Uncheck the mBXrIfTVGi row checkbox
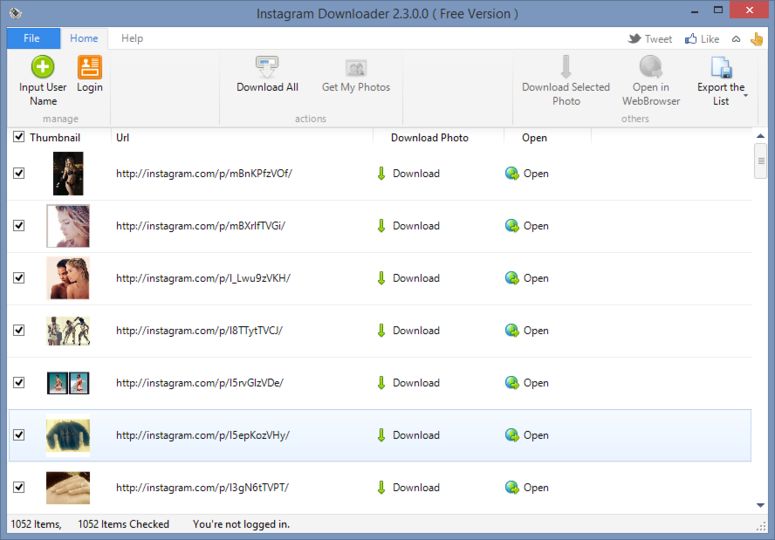This screenshot has width=775, height=540. click(19, 226)
